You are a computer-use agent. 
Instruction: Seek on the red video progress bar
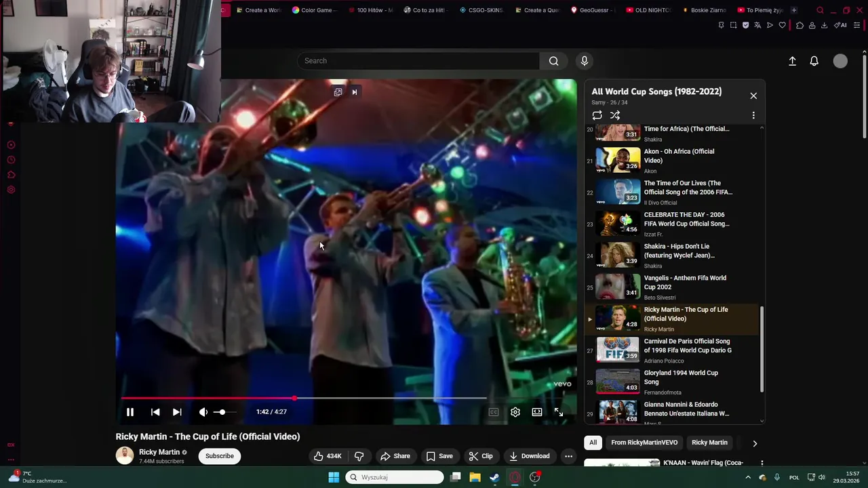coord(304,399)
